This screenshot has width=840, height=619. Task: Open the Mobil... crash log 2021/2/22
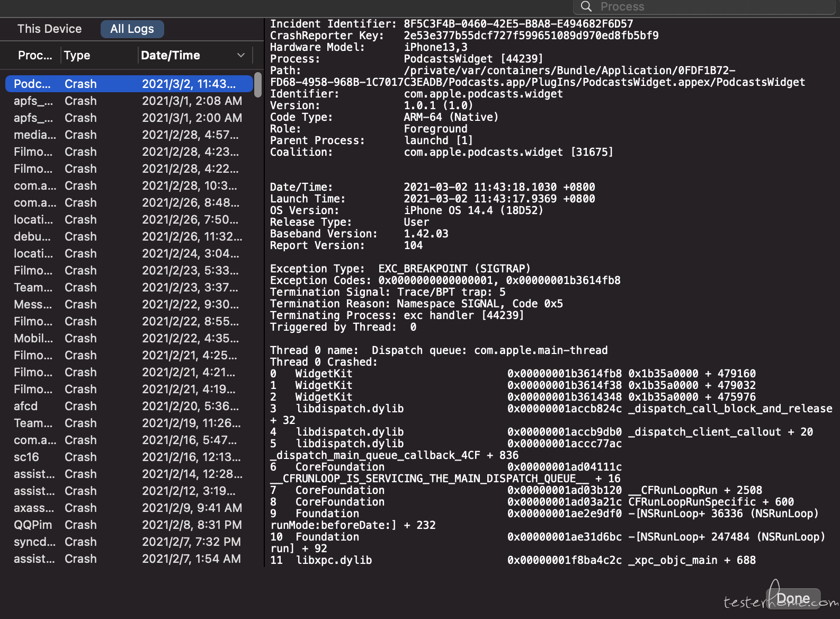pos(129,338)
